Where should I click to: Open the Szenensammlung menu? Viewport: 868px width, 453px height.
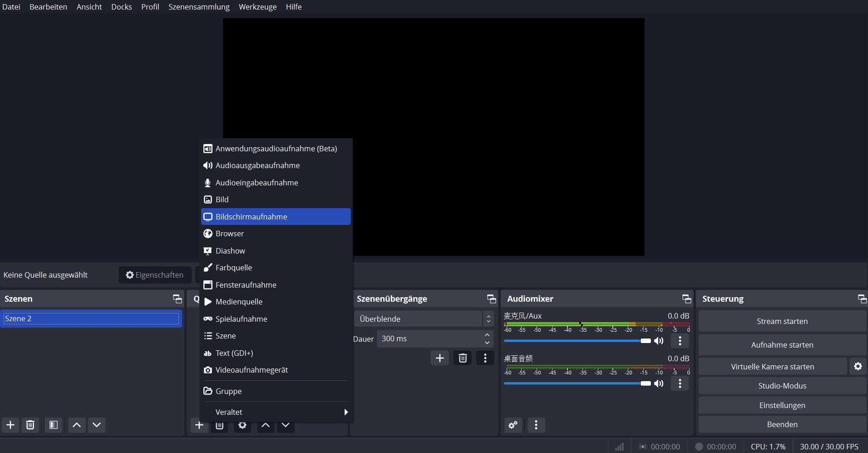pos(199,7)
